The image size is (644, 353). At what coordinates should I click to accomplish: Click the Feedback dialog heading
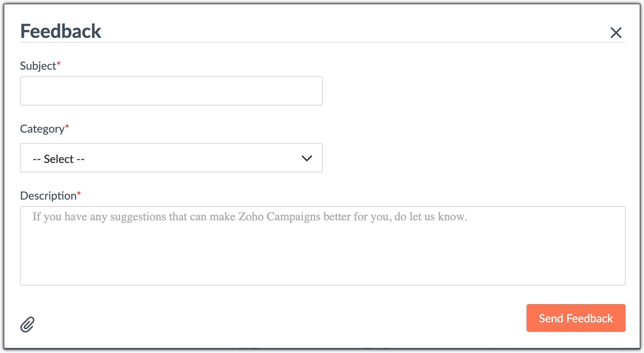pos(61,31)
